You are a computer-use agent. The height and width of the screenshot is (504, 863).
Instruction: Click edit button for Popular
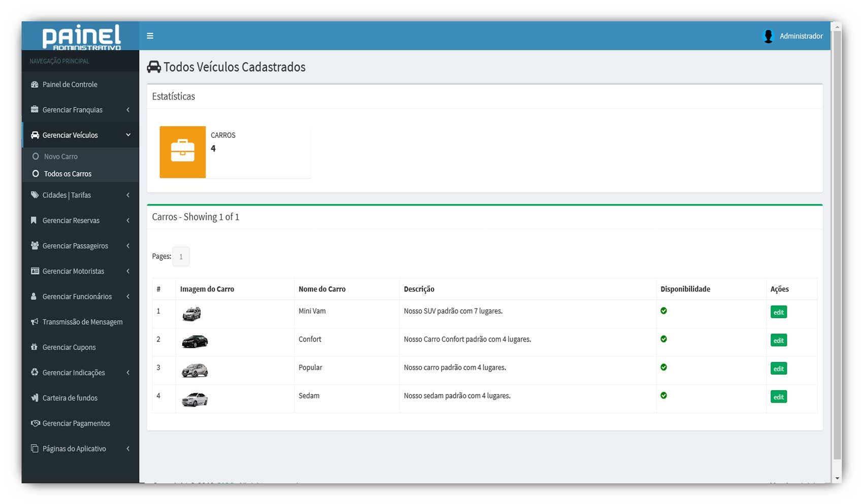click(x=779, y=368)
